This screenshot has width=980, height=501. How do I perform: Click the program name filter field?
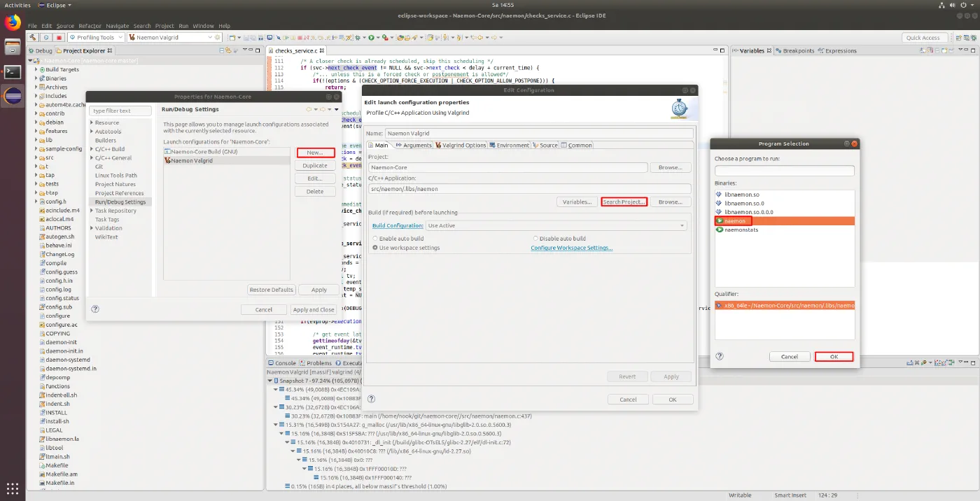[784, 171]
